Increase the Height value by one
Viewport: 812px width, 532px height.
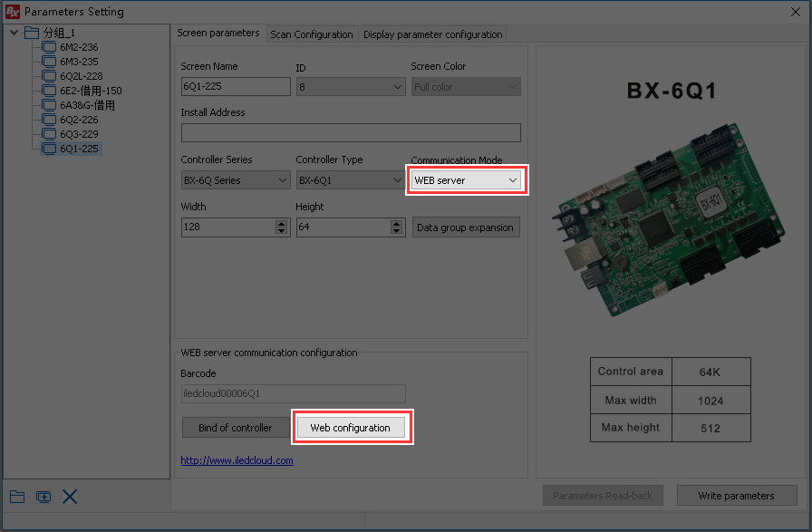(396, 223)
